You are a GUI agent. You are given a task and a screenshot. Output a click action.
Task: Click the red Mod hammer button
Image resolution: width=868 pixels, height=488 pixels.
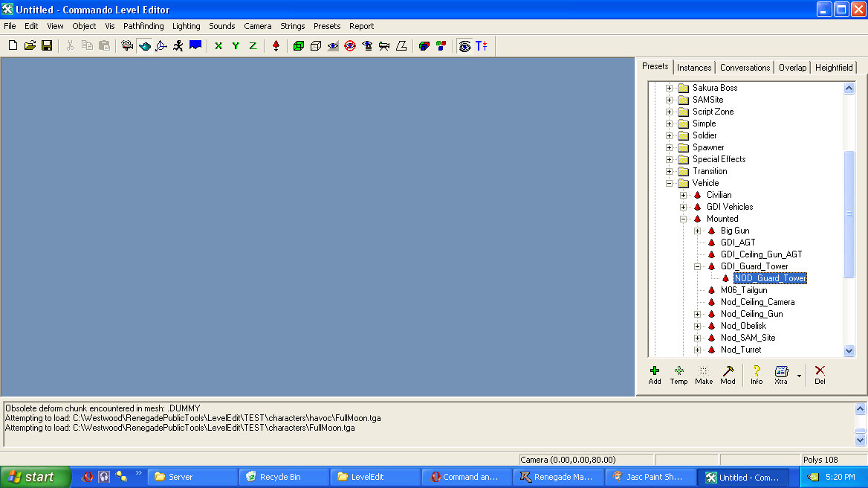point(728,374)
